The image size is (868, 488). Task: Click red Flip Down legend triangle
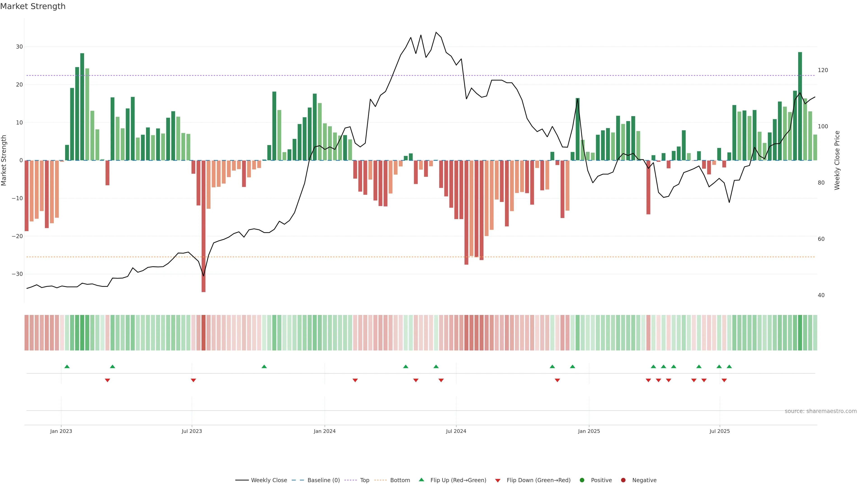pos(498,481)
